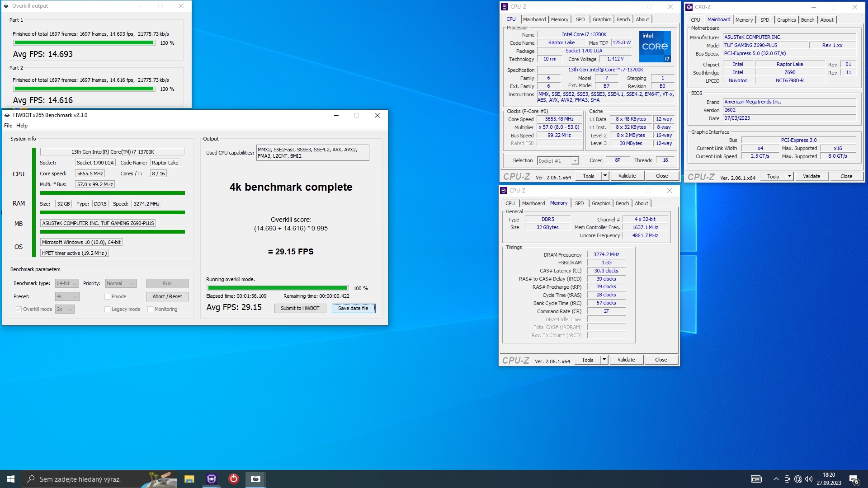Open the Overkill 2x multiplier dropdown
Viewport: 868px width, 488px height.
point(65,310)
